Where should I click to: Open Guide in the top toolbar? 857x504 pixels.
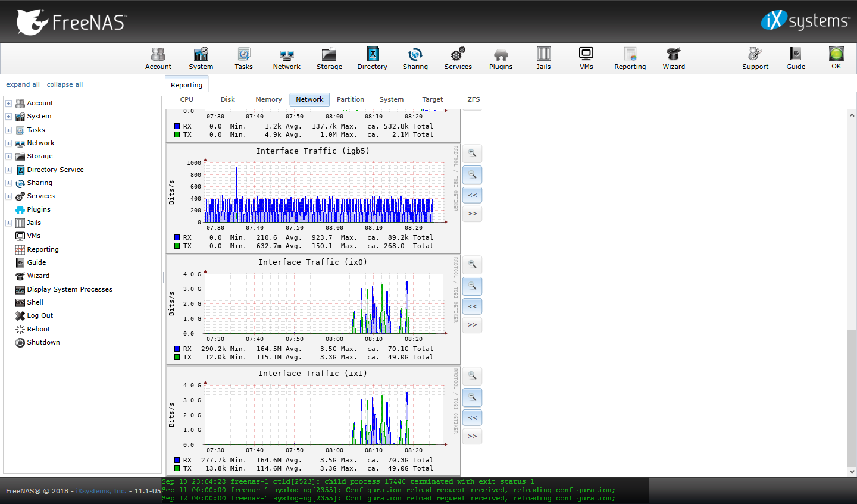tap(796, 58)
